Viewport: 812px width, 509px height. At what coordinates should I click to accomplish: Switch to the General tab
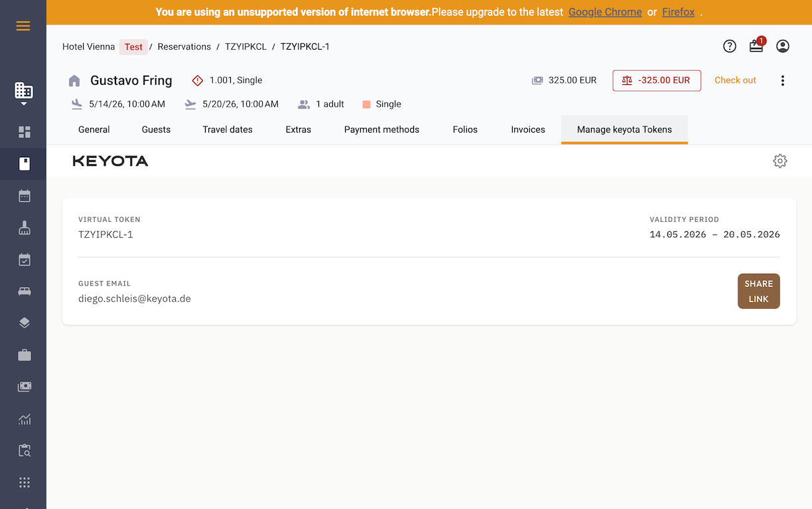[94, 129]
